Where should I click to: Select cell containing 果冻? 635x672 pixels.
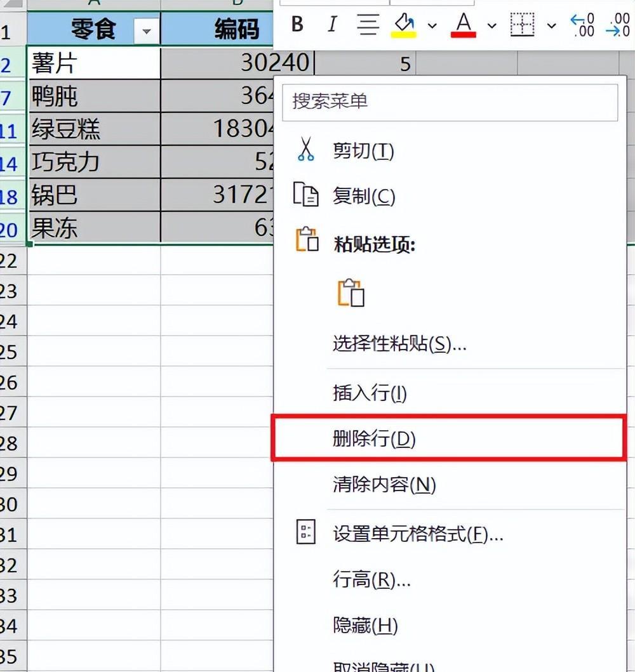tap(93, 228)
